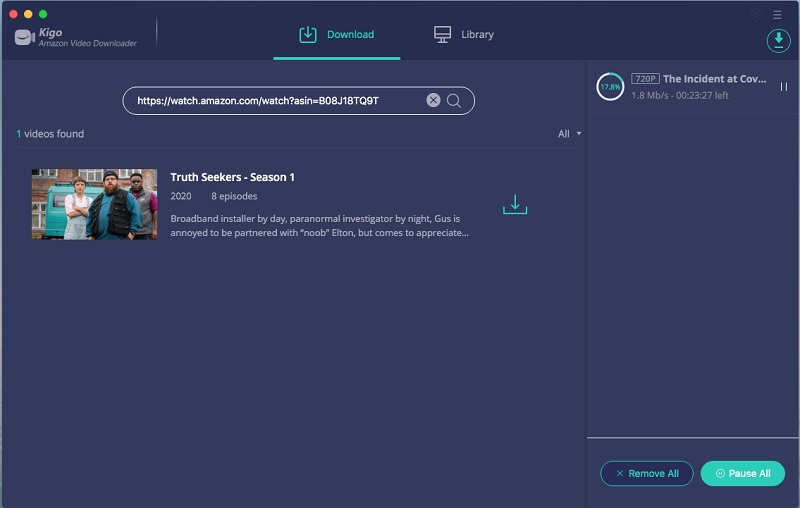Click the '1.8 Mb/s - 00:23:27 left' status
Screen dimensions: 800x508
click(x=680, y=95)
